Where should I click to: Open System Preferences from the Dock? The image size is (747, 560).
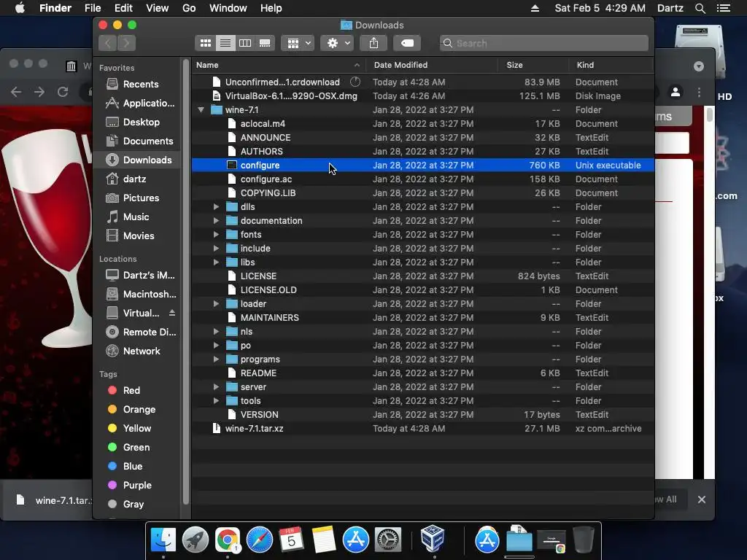click(x=388, y=540)
